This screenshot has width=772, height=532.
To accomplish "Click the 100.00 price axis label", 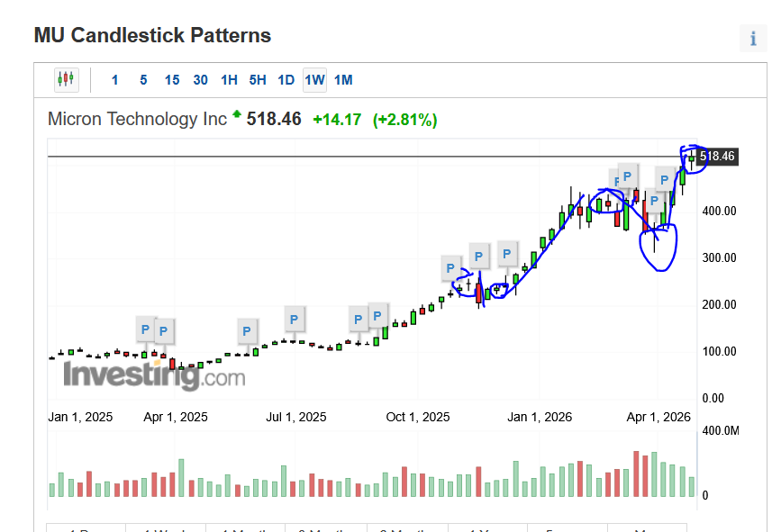I will (719, 351).
